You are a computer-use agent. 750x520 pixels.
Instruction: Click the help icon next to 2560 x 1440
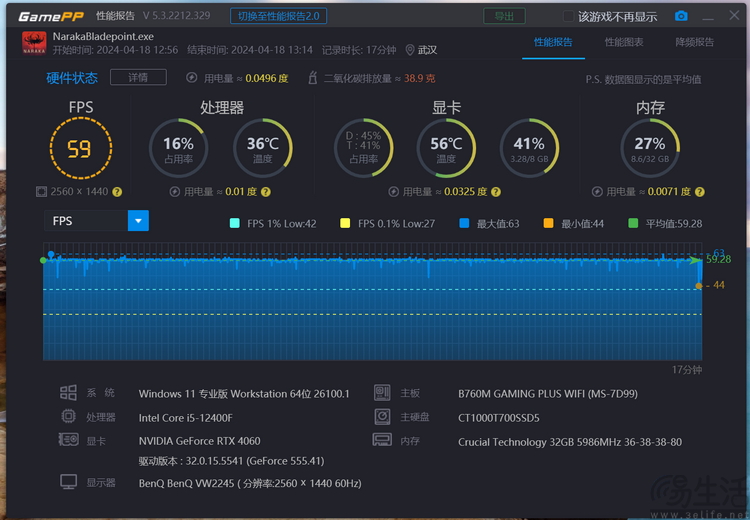117,192
